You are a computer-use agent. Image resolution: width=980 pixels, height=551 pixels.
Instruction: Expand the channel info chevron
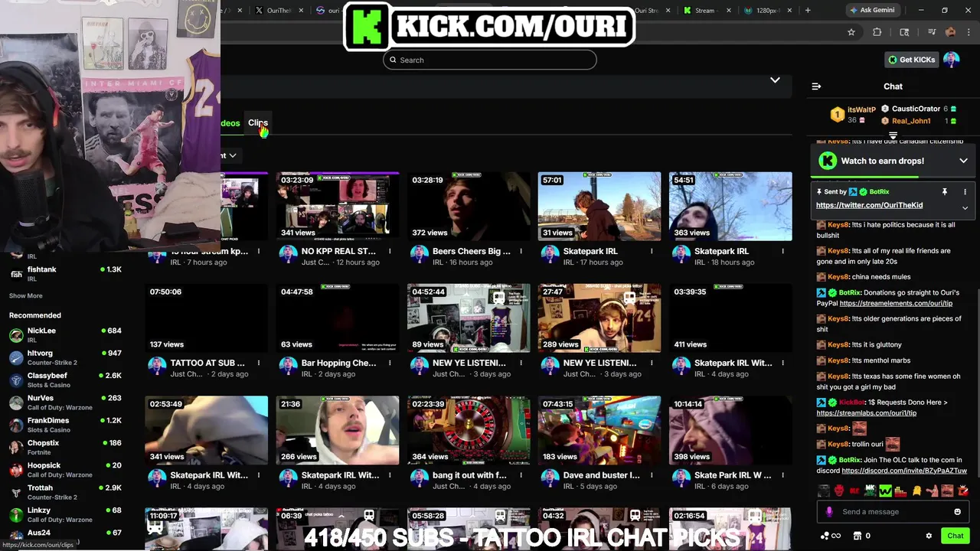pyautogui.click(x=775, y=80)
